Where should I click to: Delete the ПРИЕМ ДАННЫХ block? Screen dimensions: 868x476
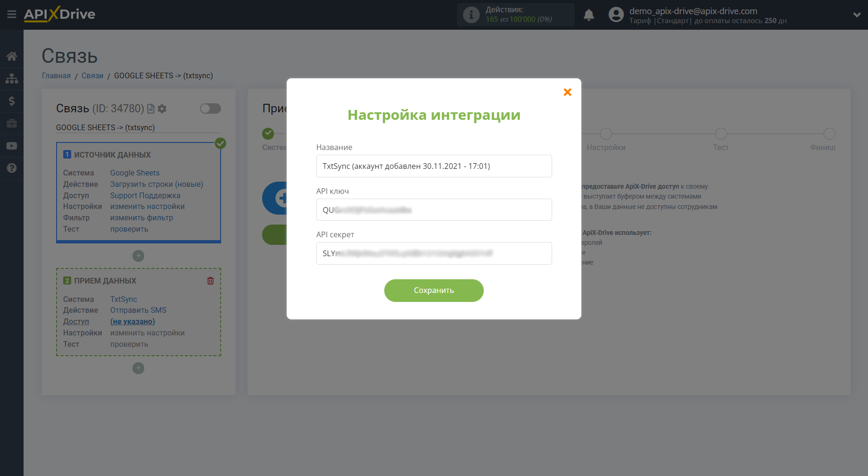210,281
